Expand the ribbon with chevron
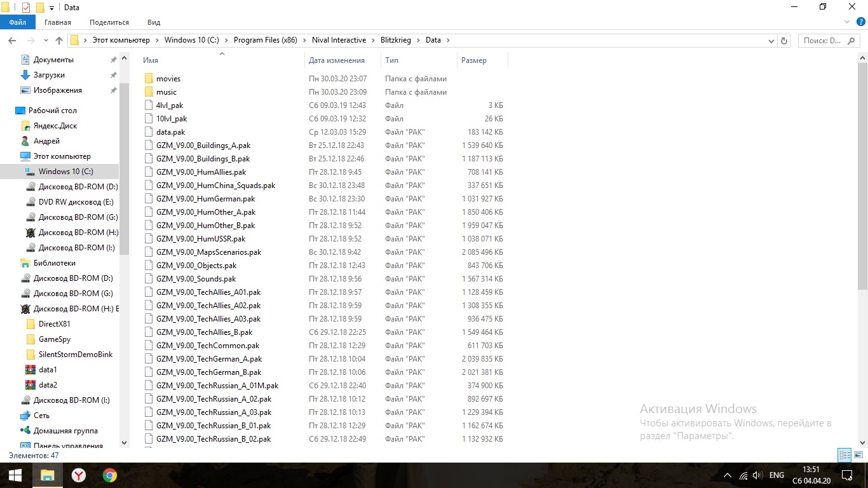 [846, 22]
